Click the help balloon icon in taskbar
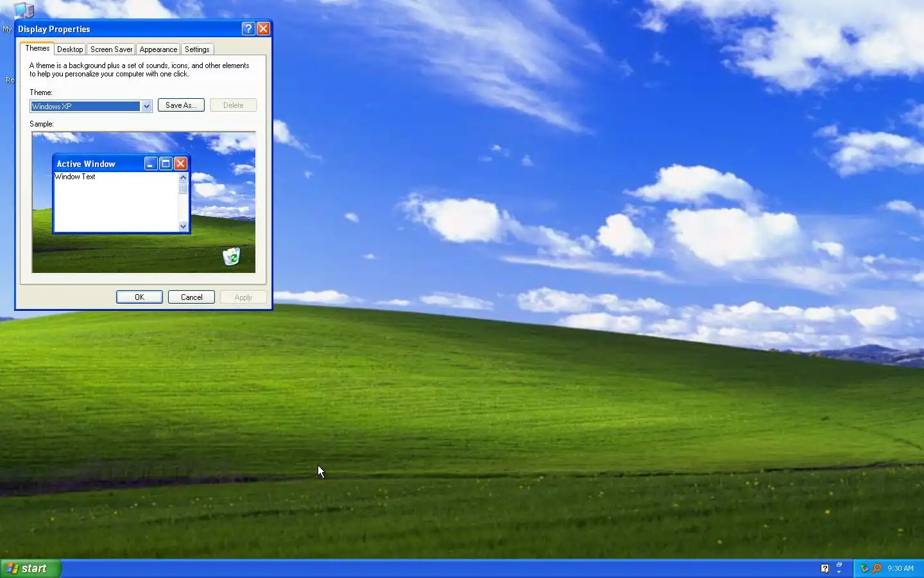This screenshot has width=924, height=578. coord(825,568)
